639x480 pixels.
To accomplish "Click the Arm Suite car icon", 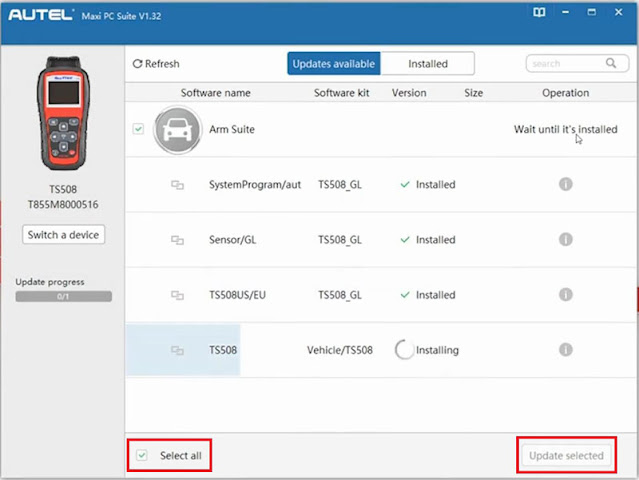I will (177, 130).
